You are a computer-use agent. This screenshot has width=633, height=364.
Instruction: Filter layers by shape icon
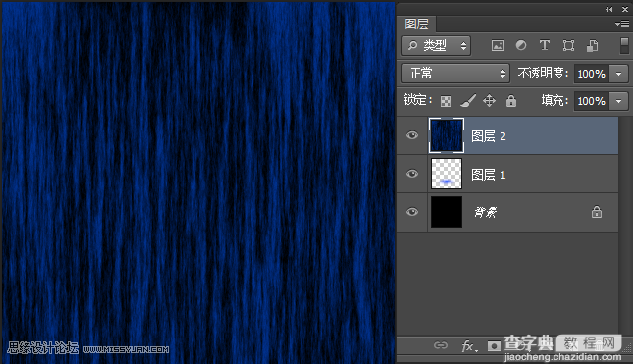[x=568, y=45]
